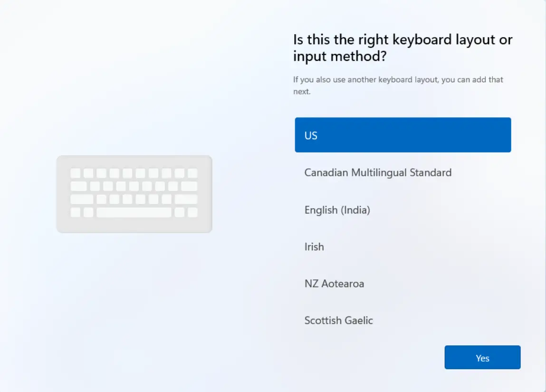Select the US keyboard layout

pos(402,135)
